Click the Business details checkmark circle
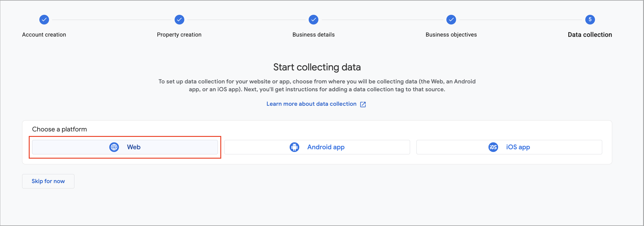The height and width of the screenshot is (226, 644). [x=314, y=20]
